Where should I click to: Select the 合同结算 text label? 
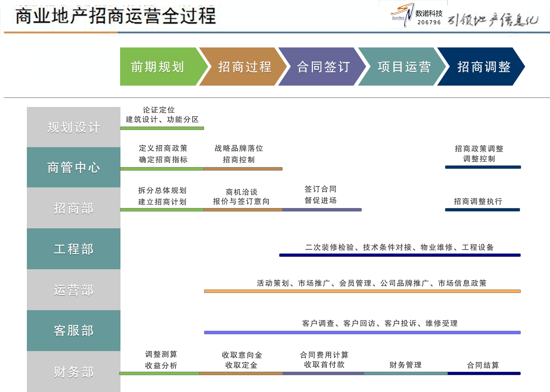pos(483,365)
